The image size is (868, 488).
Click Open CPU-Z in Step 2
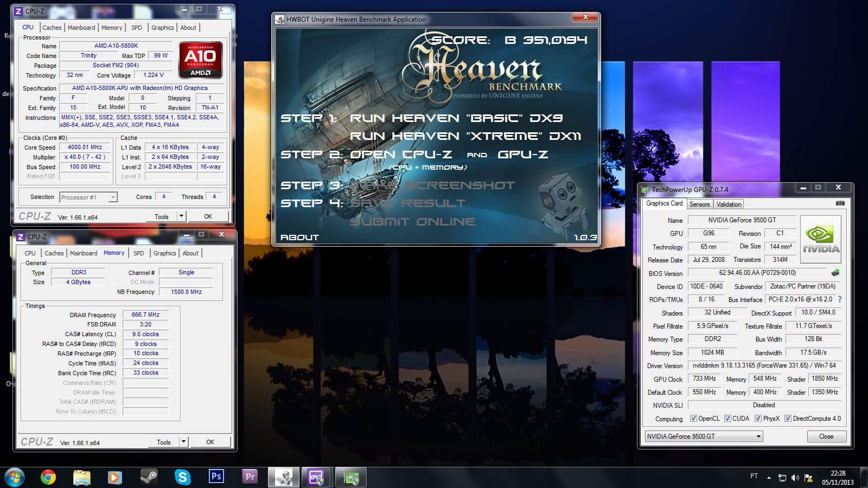point(401,155)
